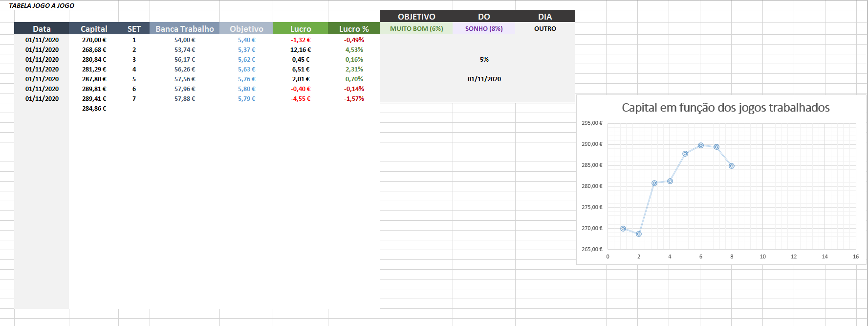Image resolution: width=868 pixels, height=326 pixels.
Task: Select the 5% value cell
Action: (x=484, y=59)
